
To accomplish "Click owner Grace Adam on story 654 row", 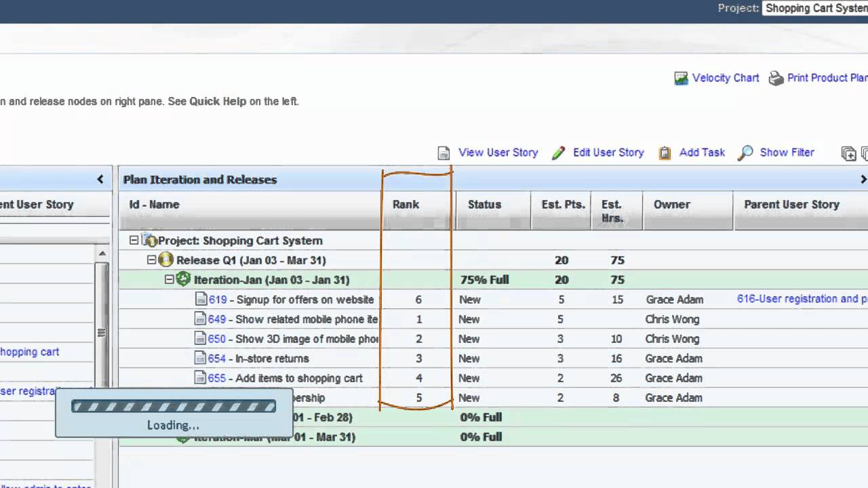I will pos(674,359).
